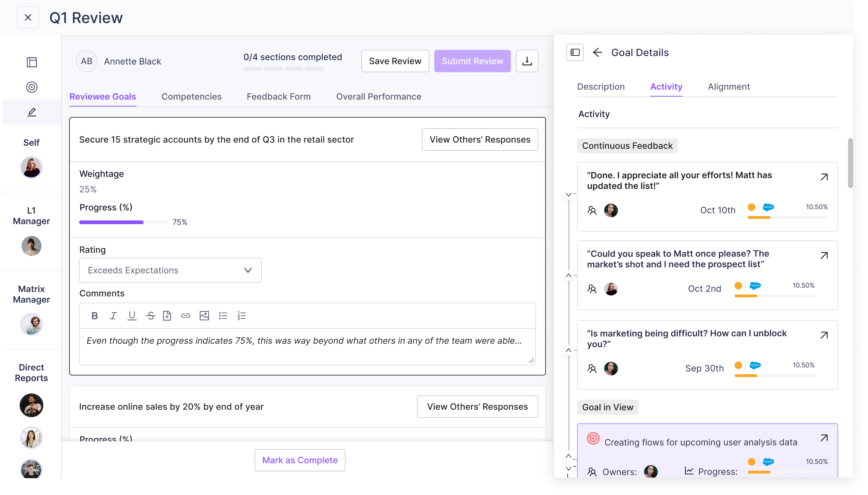Image resolution: width=868 pixels, height=495 pixels.
Task: Insert a link in comments editor
Action: pyautogui.click(x=185, y=316)
